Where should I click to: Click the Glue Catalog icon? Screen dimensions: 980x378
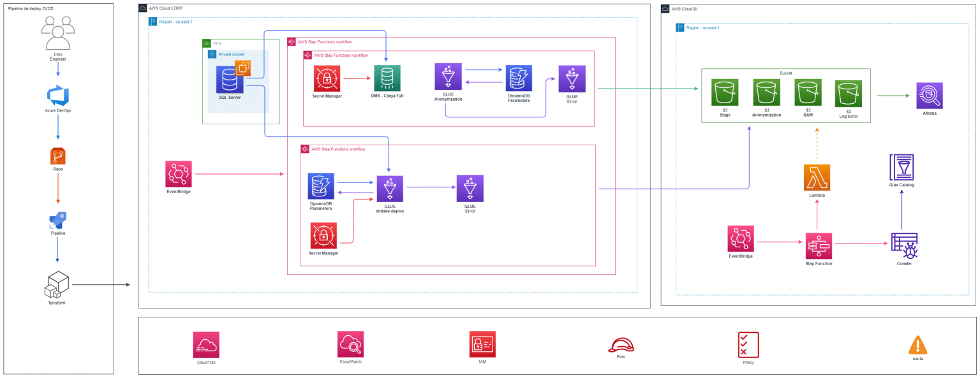tap(902, 167)
